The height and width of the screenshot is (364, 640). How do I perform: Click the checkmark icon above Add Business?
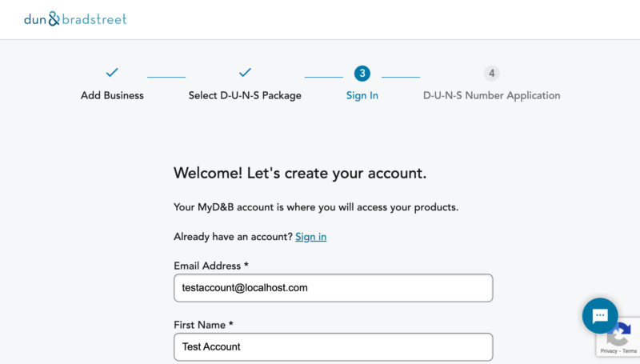pyautogui.click(x=112, y=73)
